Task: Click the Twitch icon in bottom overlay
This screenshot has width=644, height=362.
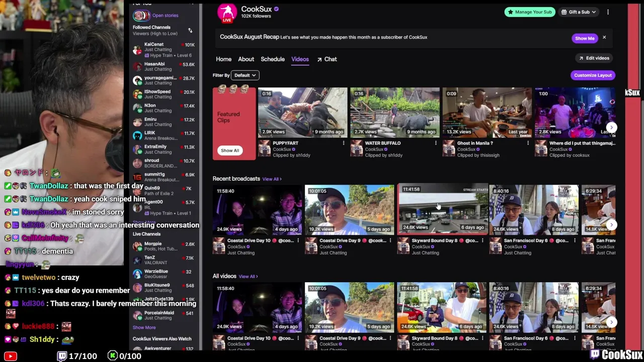Action: pos(62,356)
